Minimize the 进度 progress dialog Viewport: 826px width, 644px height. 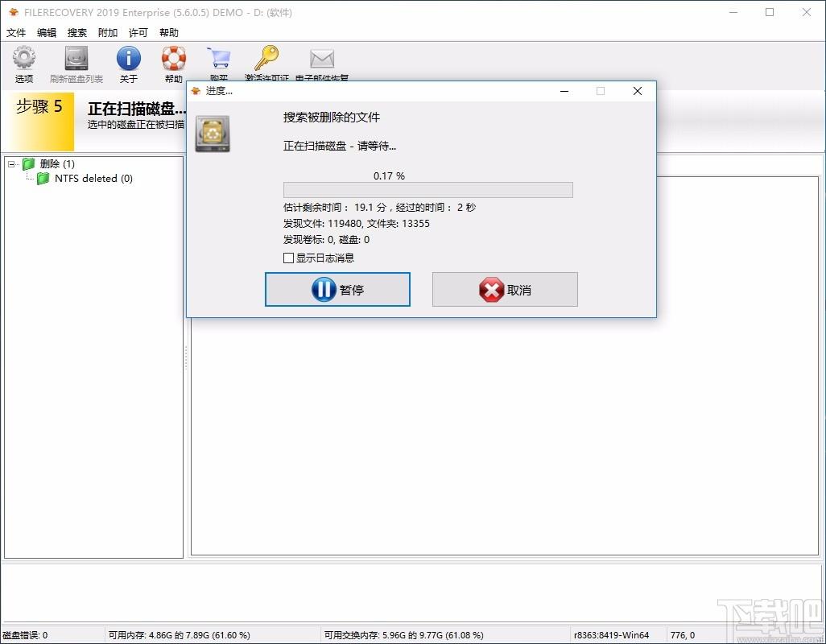pyautogui.click(x=564, y=91)
